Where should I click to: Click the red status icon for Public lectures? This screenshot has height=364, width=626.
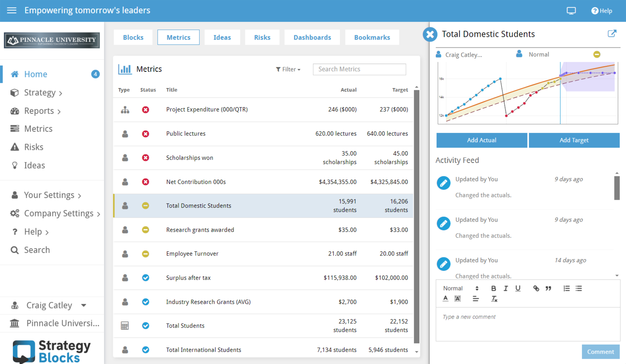click(146, 134)
